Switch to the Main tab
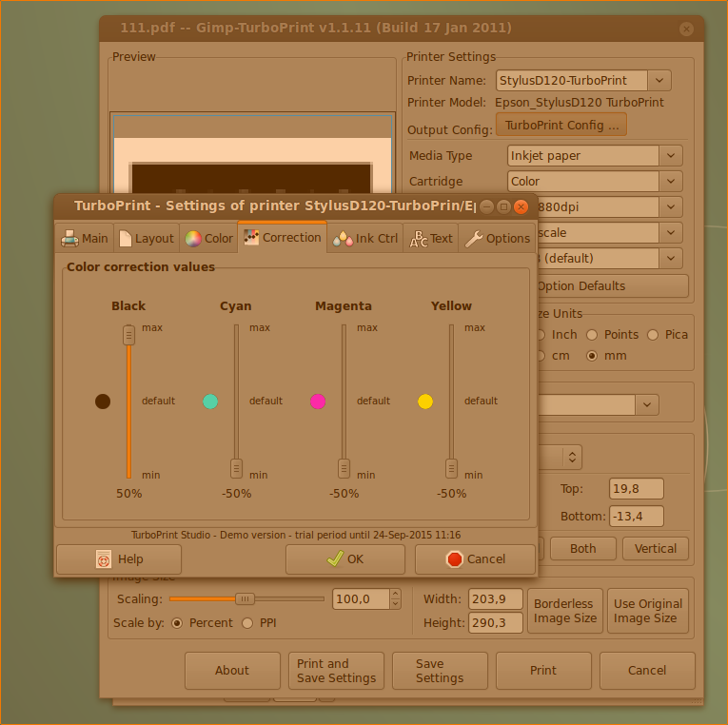728x725 pixels. click(x=85, y=239)
